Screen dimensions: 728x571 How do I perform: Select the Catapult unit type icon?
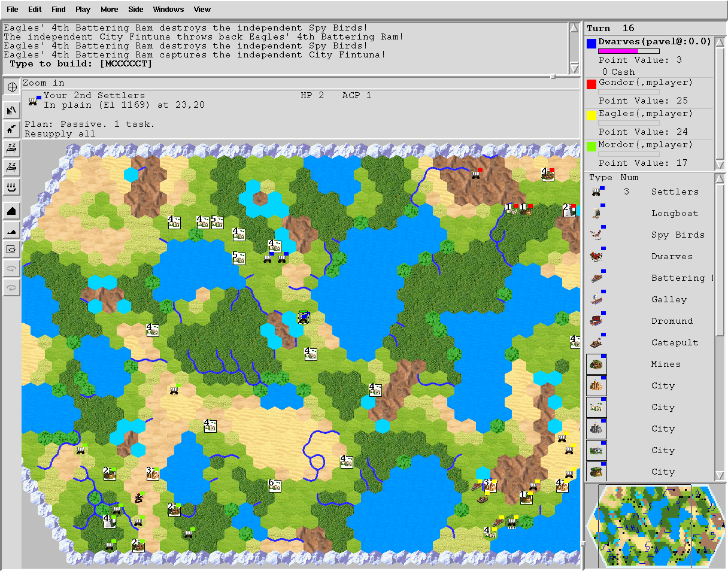[597, 342]
